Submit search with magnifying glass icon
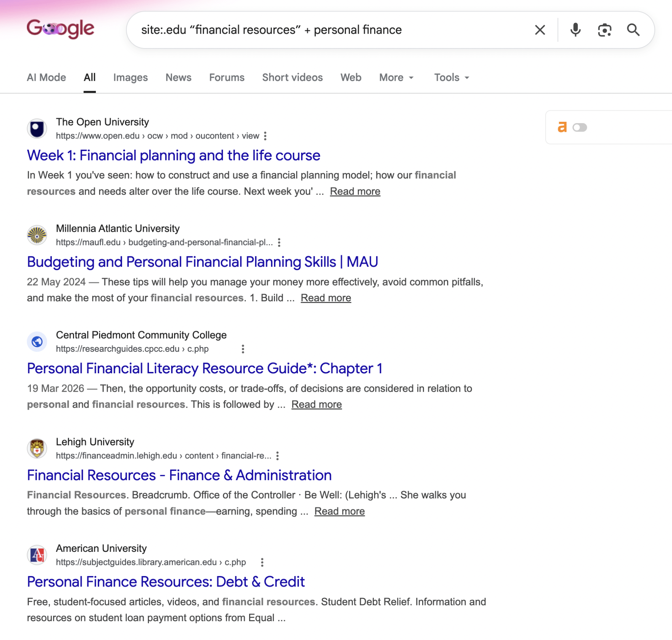The image size is (672, 640). tap(633, 30)
